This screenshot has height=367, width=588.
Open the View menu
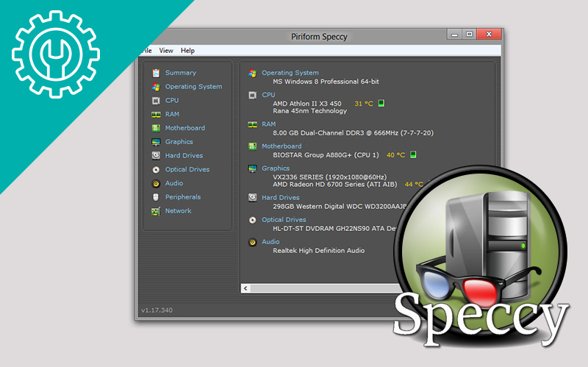tap(166, 51)
